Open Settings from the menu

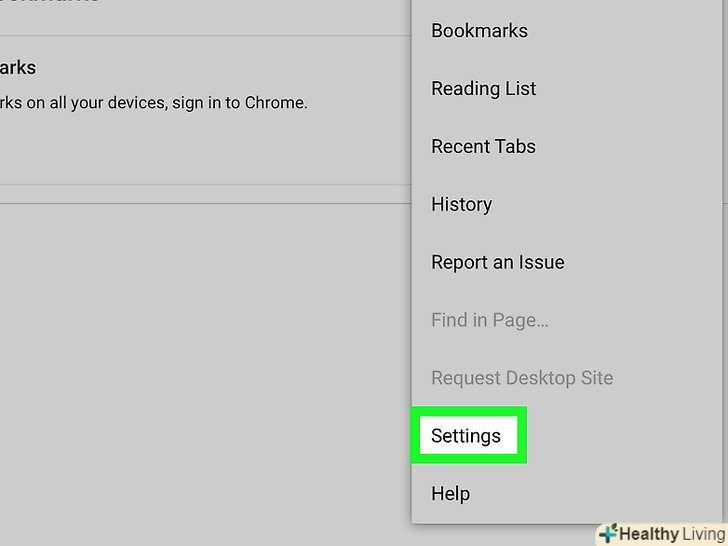click(x=466, y=436)
